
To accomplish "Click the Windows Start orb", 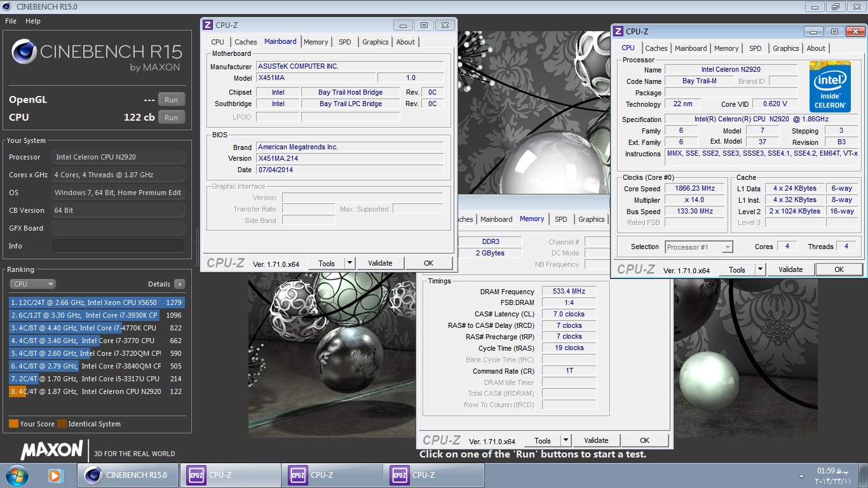I will (16, 475).
